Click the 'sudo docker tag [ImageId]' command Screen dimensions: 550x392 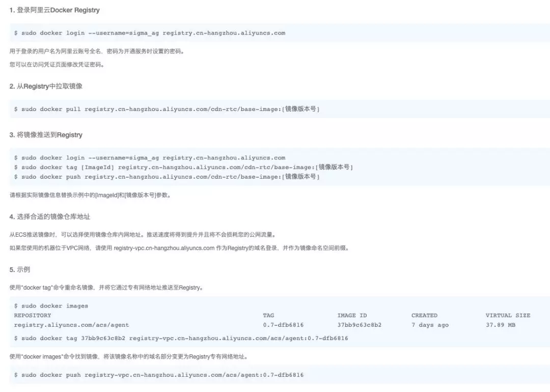click(183, 167)
